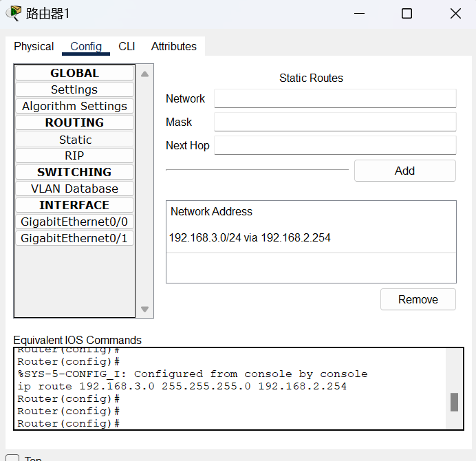Screen dimensions: 476x461
Task: Open Algorithm Settings in the sidebar
Action: [x=74, y=106]
